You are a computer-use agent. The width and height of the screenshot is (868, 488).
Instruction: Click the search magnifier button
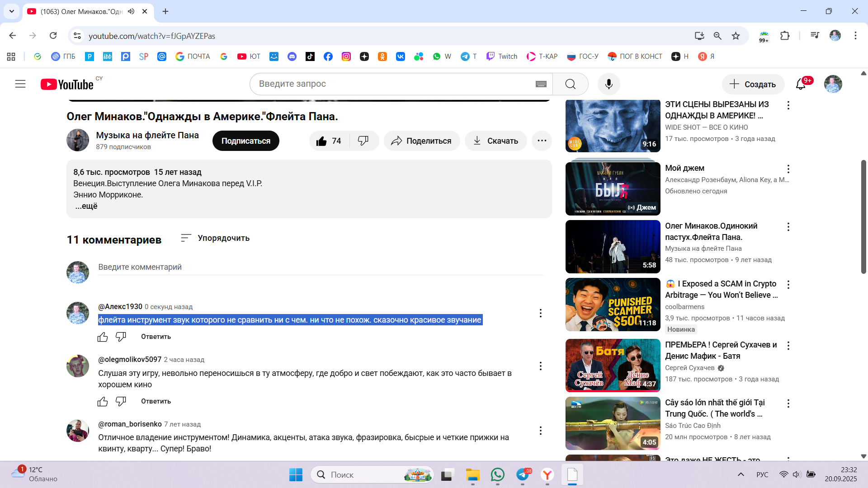click(x=570, y=84)
